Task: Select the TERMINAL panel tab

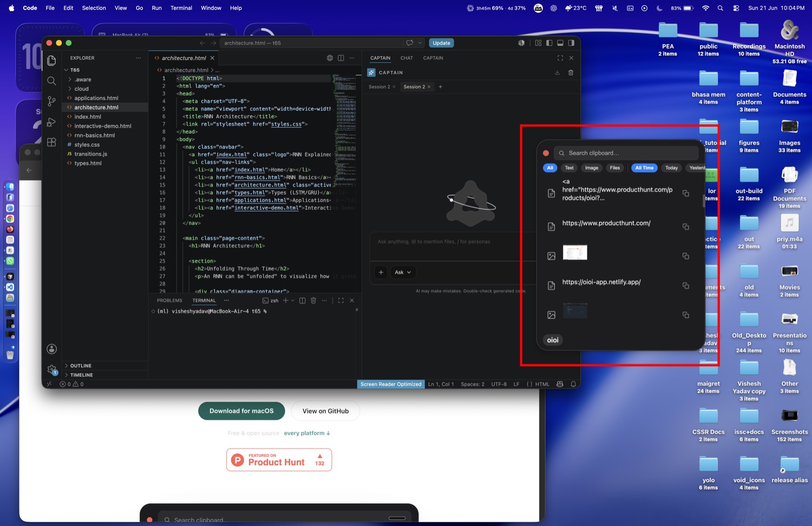Action: click(x=204, y=300)
